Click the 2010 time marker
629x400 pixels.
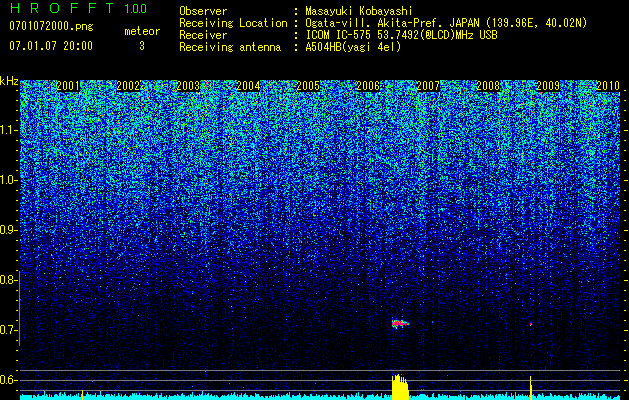608,86
